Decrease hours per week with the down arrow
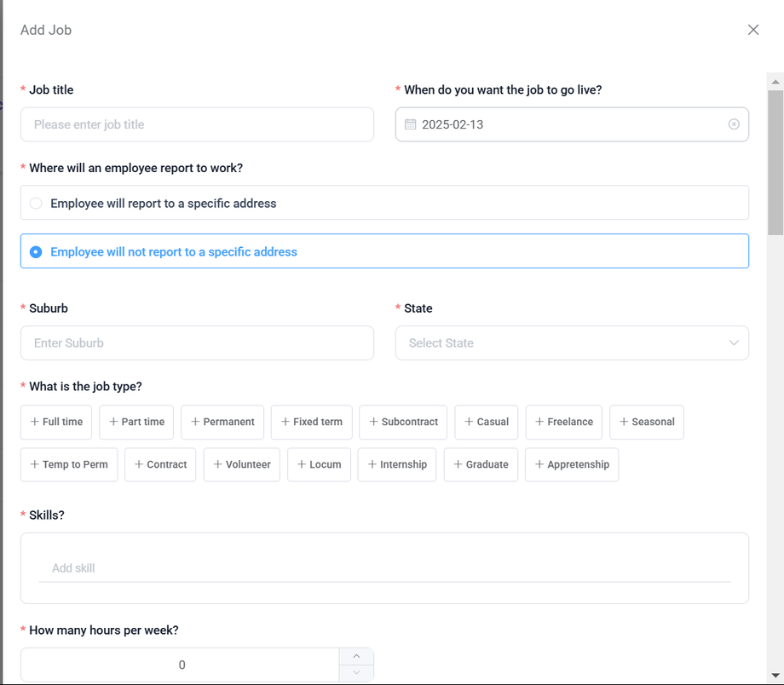Viewport: 784px width, 685px height. coord(356,673)
